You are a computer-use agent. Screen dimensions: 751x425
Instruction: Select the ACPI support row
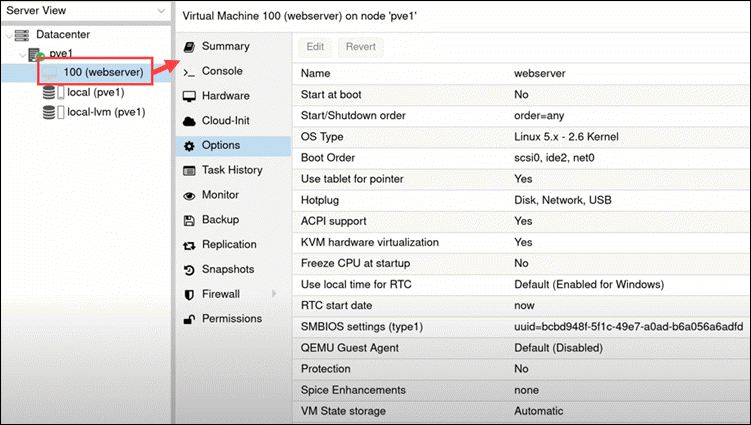521,221
